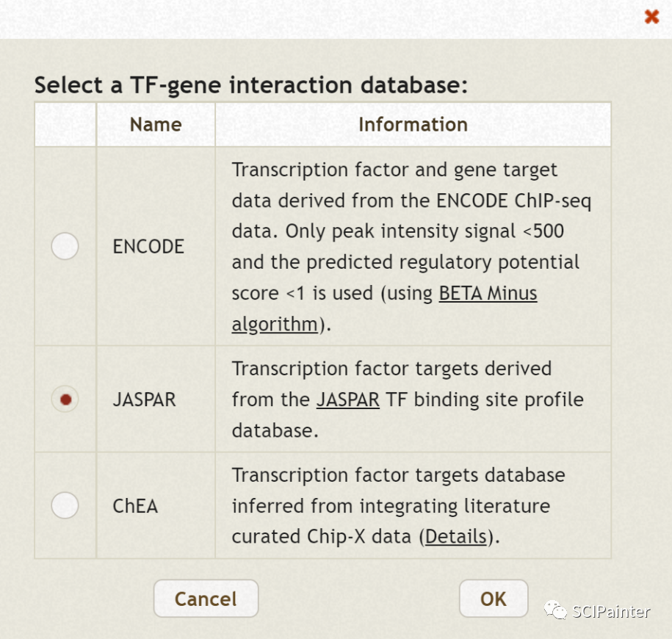Select the ENCODE radio button
This screenshot has width=672, height=639.
65,246
